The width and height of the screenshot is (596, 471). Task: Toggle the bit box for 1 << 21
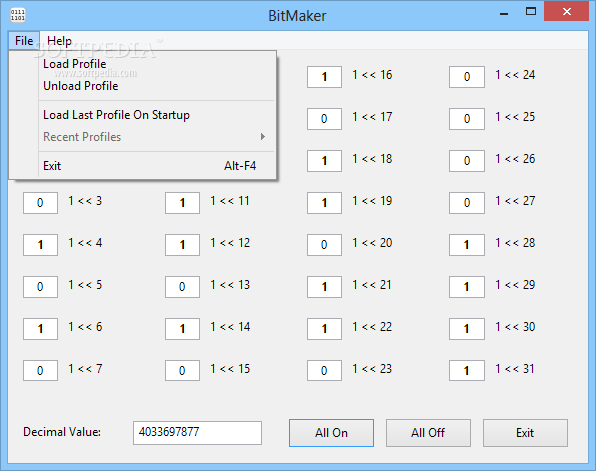tap(324, 287)
